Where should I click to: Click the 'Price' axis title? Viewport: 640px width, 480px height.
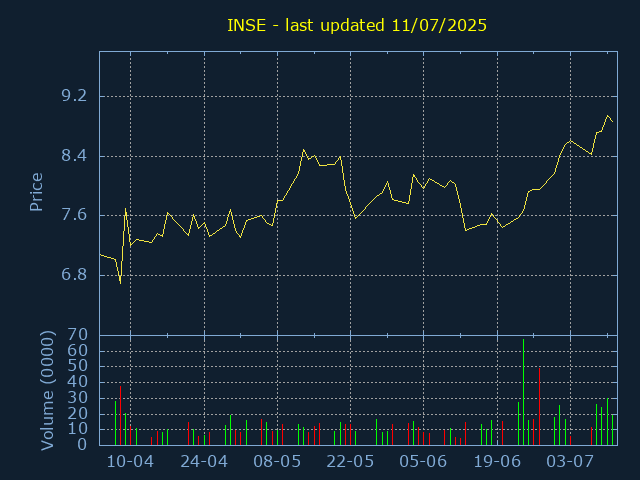[x=36, y=192]
